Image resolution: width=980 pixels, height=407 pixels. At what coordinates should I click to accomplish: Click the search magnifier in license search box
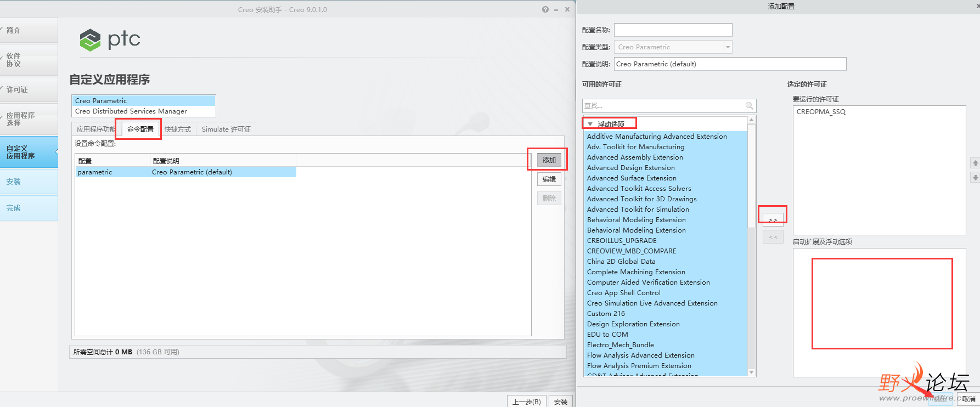click(749, 106)
